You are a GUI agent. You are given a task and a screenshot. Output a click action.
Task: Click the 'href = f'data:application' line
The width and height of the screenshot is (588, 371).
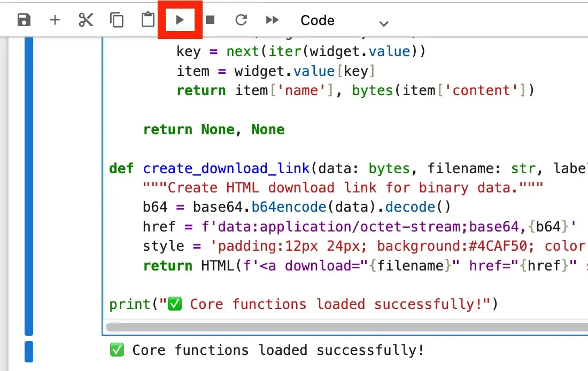pos(360,227)
